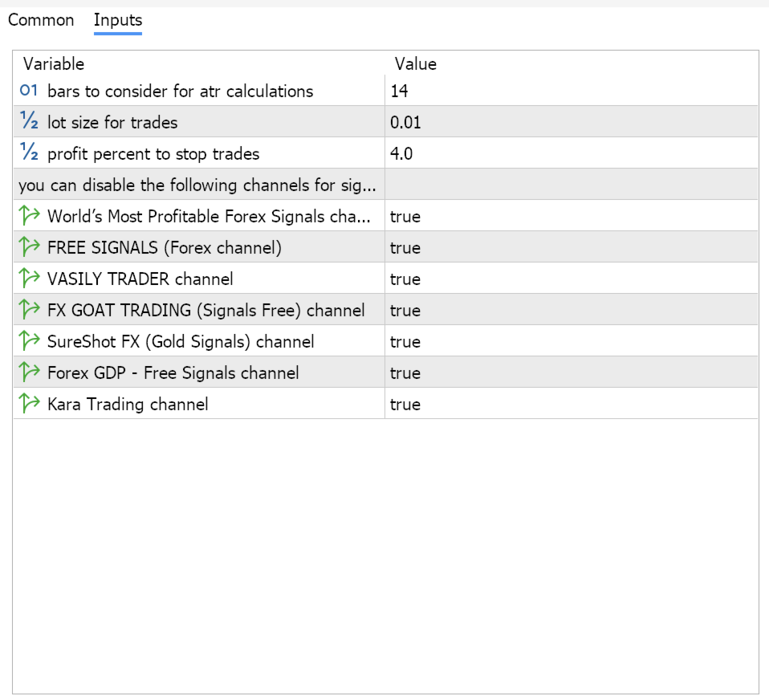This screenshot has height=700, width=769.
Task: Click fraction icon next to profit percent
Action: [29, 154]
